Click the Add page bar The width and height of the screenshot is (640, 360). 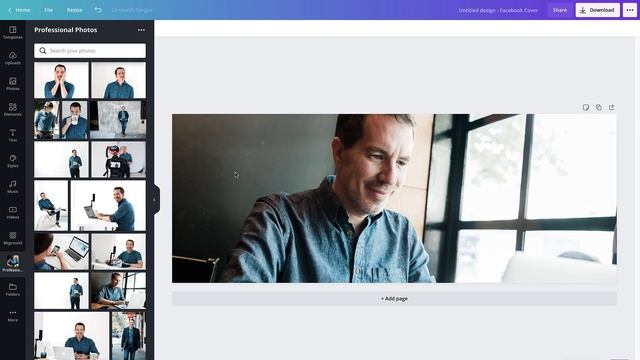coord(394,298)
